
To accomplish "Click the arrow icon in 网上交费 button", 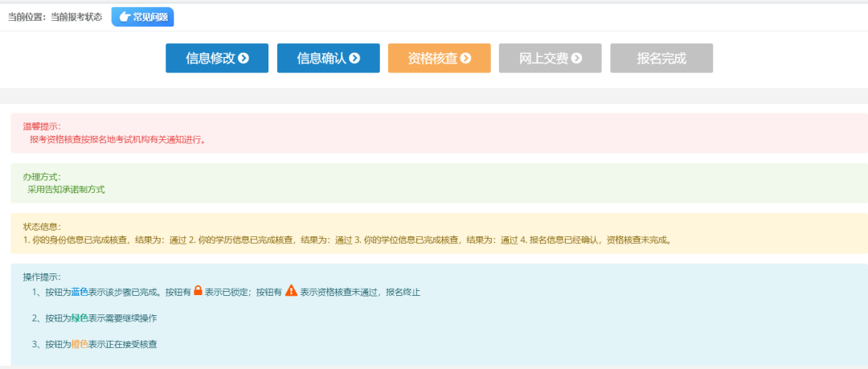I will pos(575,58).
